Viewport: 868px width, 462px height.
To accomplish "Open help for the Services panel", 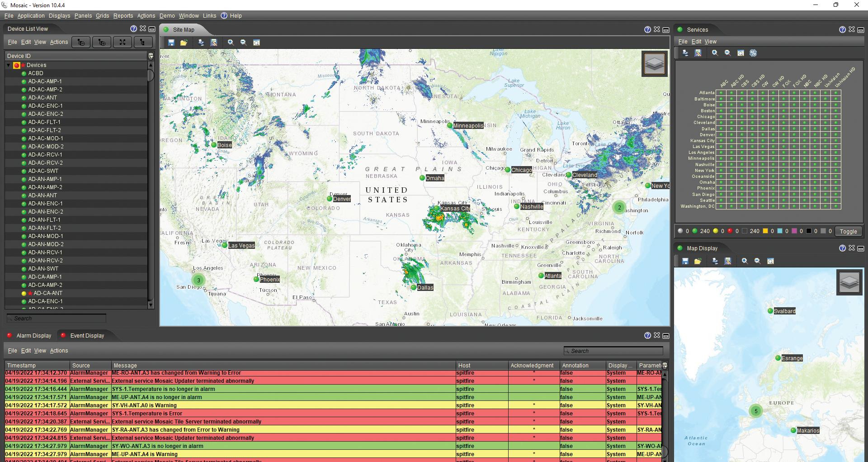I will coord(842,29).
